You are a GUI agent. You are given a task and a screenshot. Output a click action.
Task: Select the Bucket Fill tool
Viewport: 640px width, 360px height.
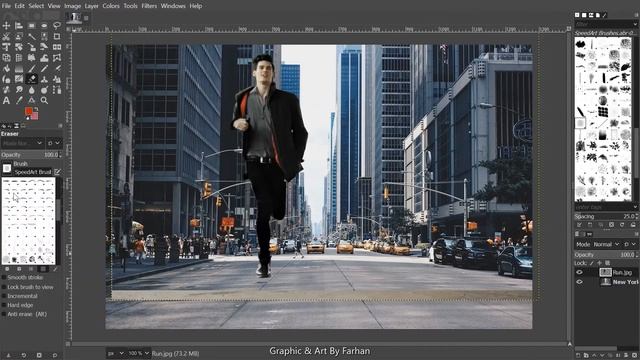tap(6, 68)
